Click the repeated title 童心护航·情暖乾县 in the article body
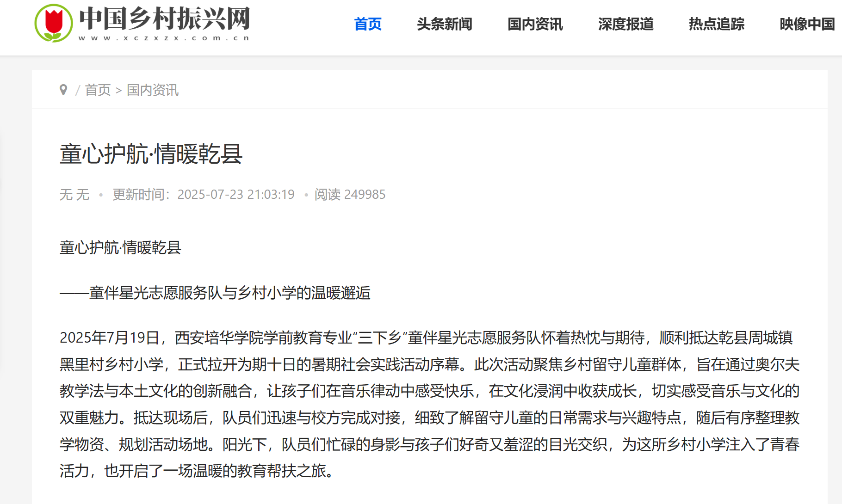The image size is (842, 504). (x=120, y=247)
